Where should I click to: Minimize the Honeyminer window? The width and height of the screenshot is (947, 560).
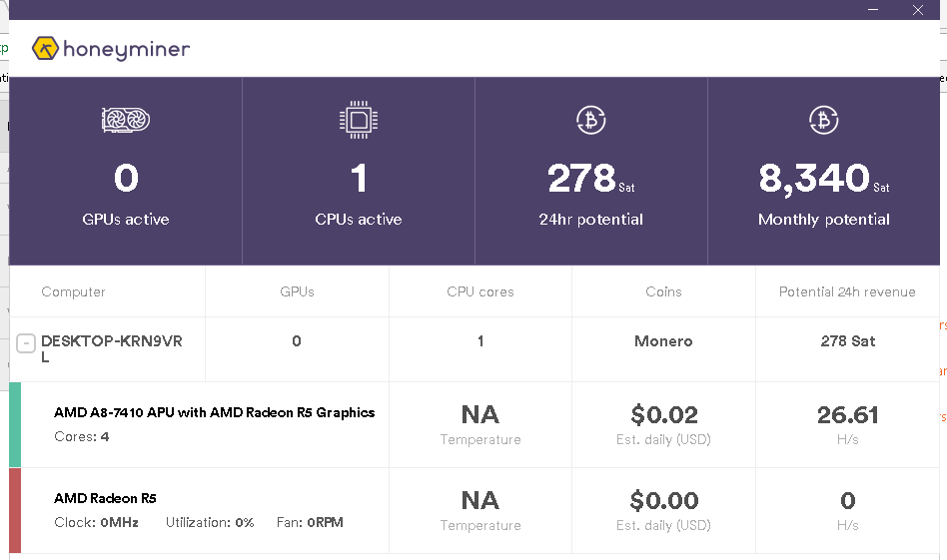pyautogui.click(x=873, y=10)
